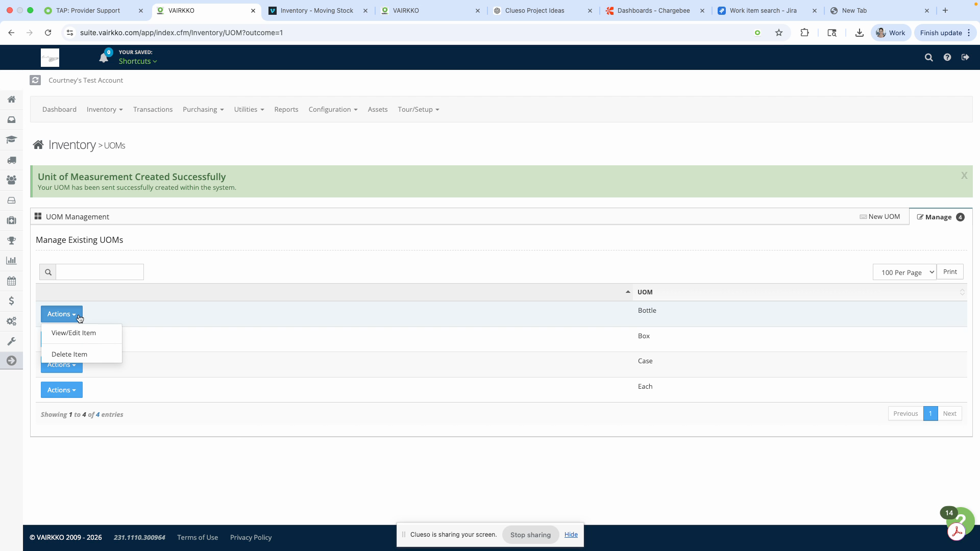Open the dollar sign icon in sidebar
Image resolution: width=980 pixels, height=551 pixels.
11,301
